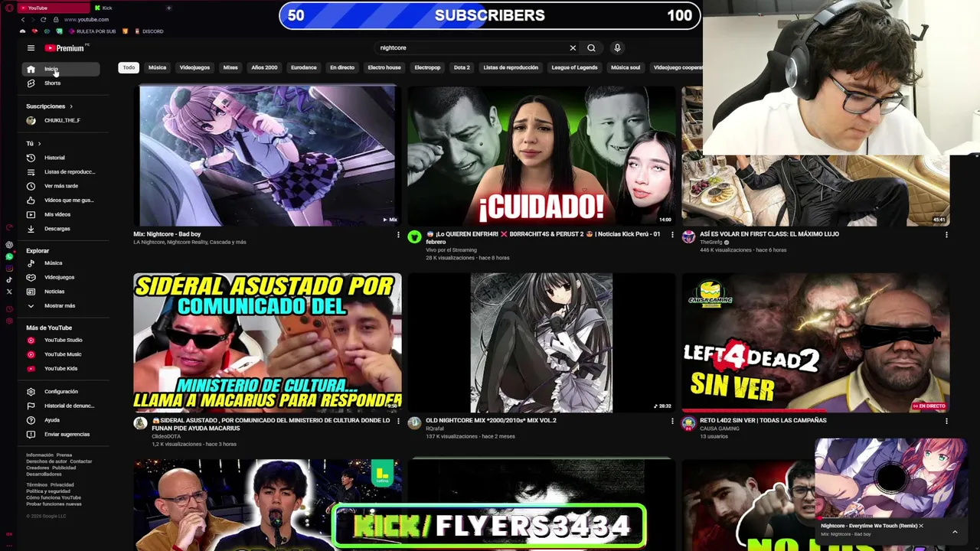Screen dimensions: 980x551
Task: Open options menu for RETO L4D2 SIN VER
Action: (946, 421)
